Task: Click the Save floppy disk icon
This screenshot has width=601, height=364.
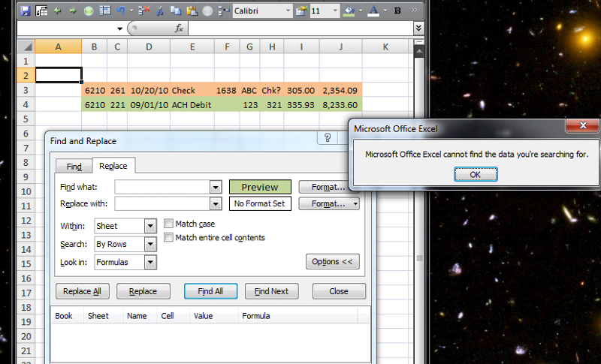Action: 26,11
